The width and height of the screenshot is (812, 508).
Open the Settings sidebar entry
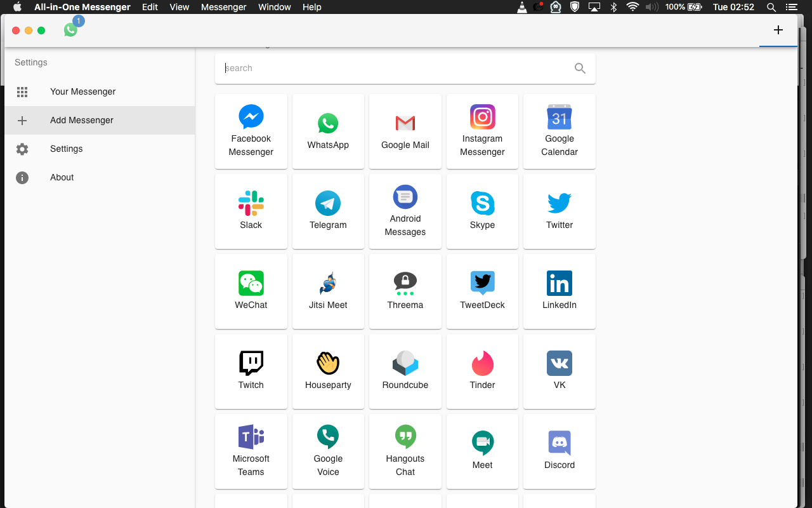[x=100, y=149]
